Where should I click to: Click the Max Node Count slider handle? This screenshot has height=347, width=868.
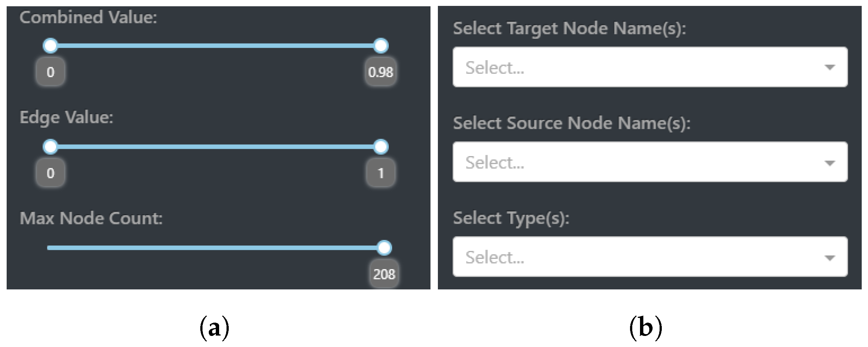click(x=384, y=248)
